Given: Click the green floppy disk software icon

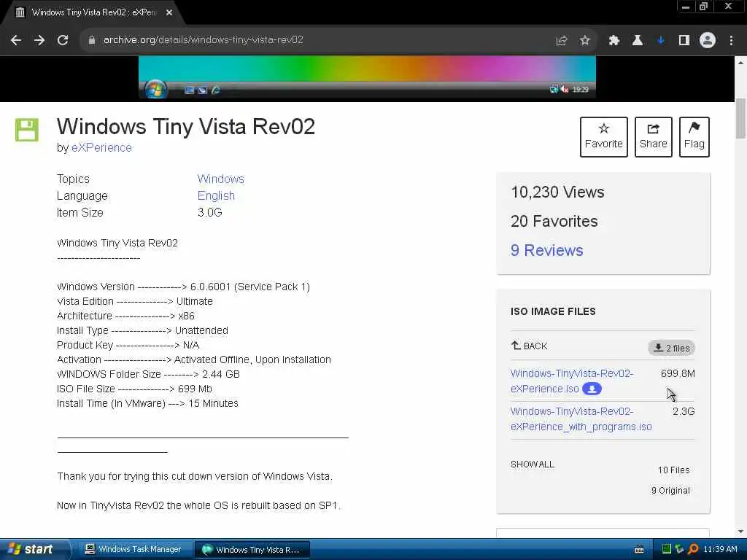Looking at the screenshot, I should (27, 130).
